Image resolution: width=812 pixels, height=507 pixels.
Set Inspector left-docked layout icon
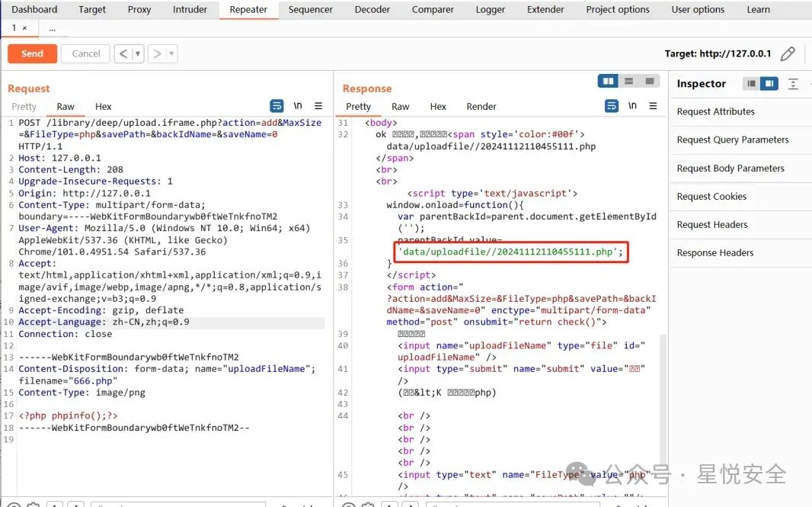(x=751, y=83)
